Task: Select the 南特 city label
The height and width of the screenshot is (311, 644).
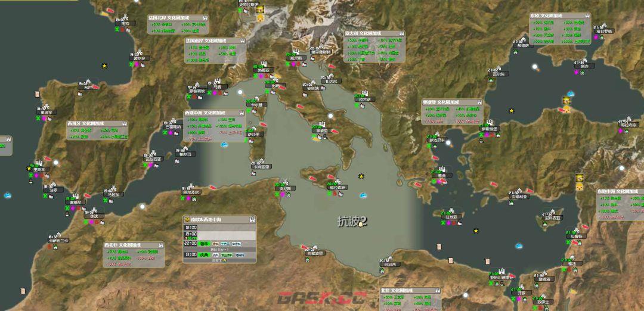Action: [125, 24]
